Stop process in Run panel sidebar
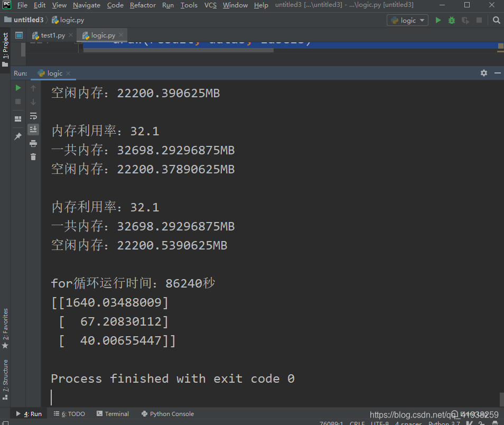The image size is (504, 425). point(18,101)
